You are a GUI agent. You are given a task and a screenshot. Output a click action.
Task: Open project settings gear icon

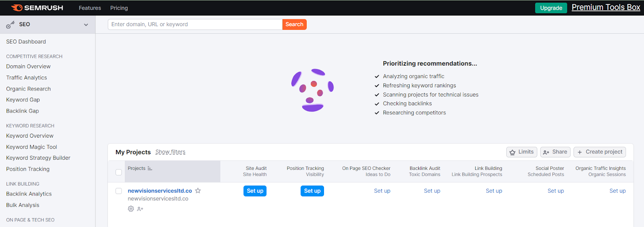pyautogui.click(x=131, y=208)
